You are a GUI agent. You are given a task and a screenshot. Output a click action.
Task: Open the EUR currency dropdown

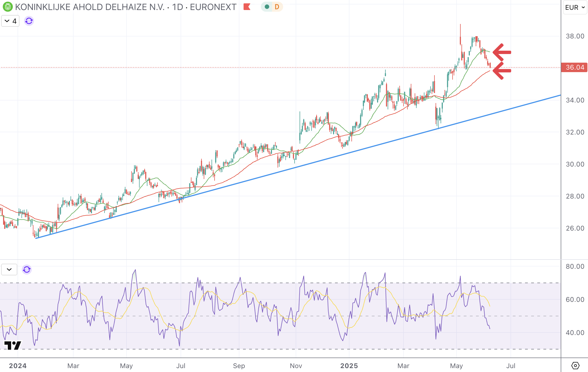tap(575, 8)
